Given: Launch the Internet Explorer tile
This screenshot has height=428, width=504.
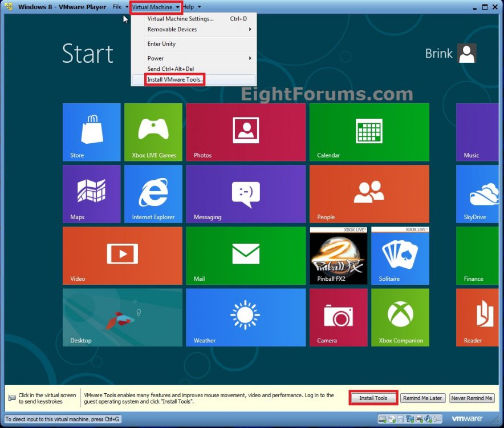Looking at the screenshot, I should (x=153, y=193).
